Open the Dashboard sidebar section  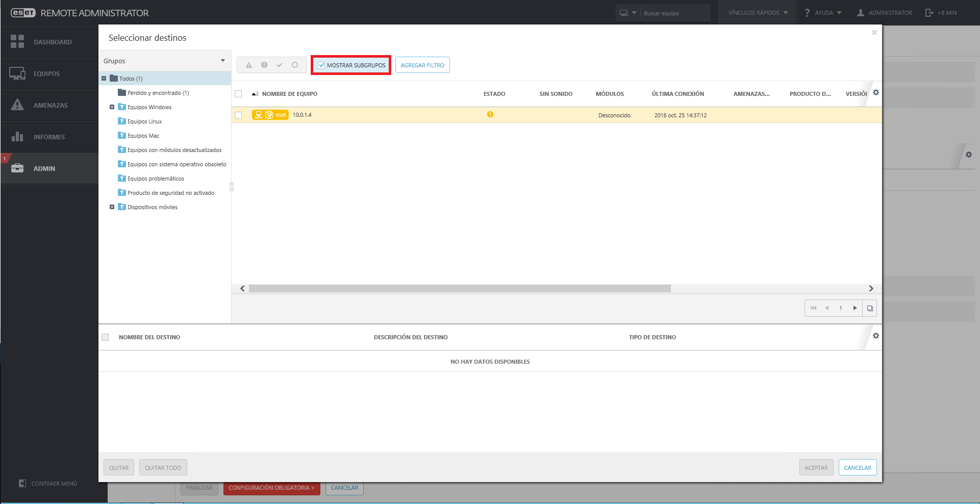click(49, 42)
